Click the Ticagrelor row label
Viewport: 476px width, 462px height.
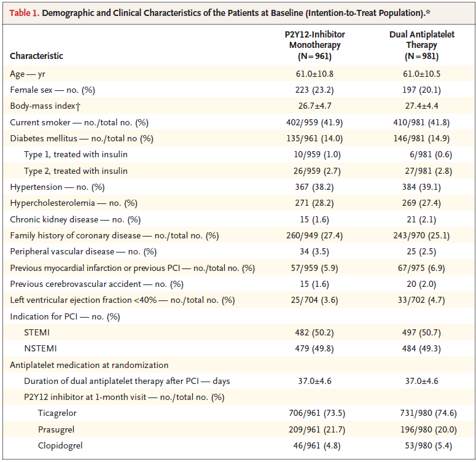[x=58, y=413]
